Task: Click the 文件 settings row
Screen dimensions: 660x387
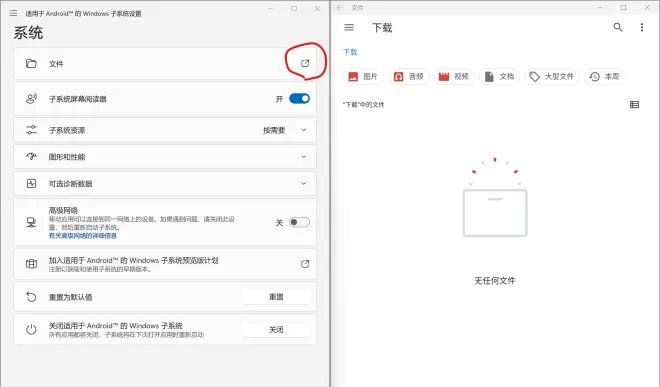Action: [x=165, y=63]
